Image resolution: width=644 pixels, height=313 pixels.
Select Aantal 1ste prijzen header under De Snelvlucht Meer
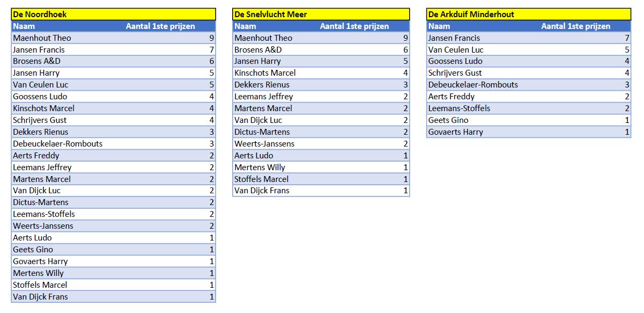pos(354,26)
